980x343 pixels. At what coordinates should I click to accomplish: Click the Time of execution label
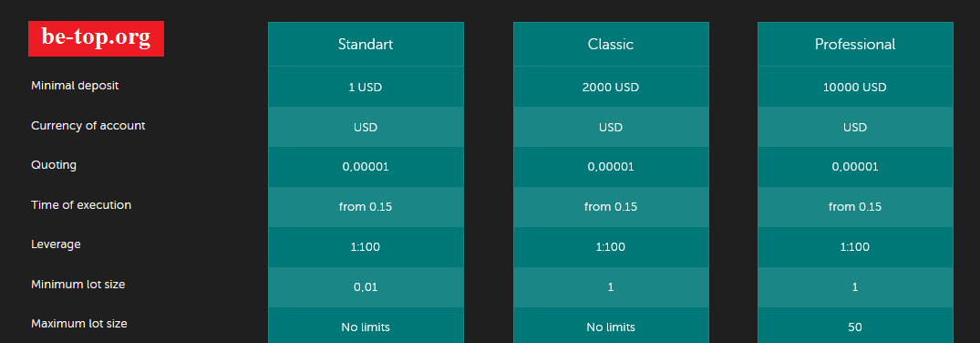coord(81,204)
